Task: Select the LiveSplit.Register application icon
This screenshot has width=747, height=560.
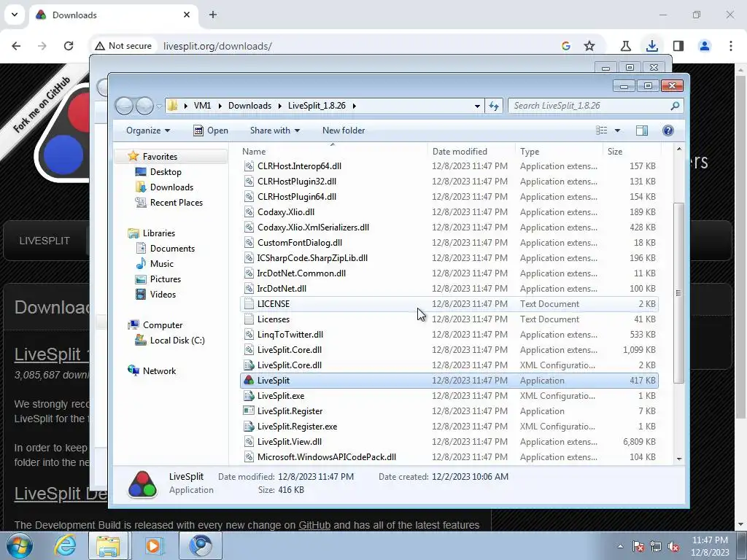Action: (249, 411)
